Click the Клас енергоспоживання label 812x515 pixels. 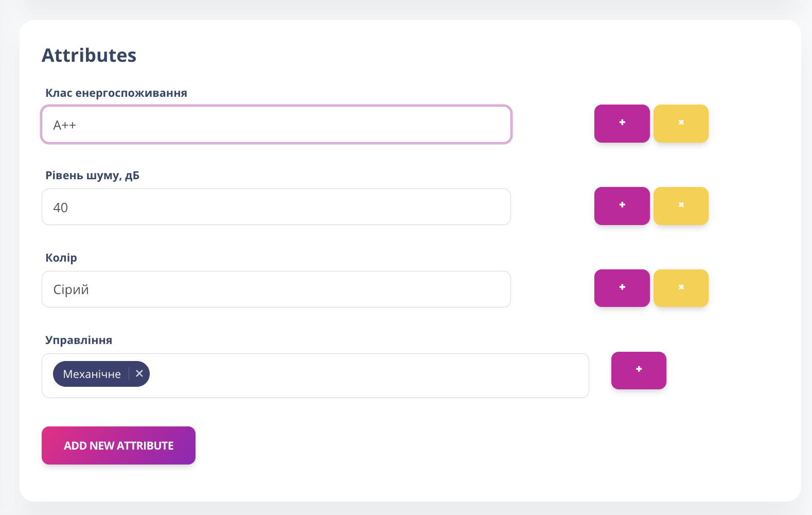pyautogui.click(x=116, y=93)
